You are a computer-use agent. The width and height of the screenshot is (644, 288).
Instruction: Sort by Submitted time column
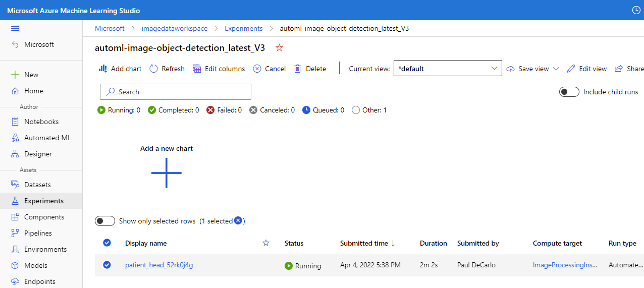coord(367,243)
